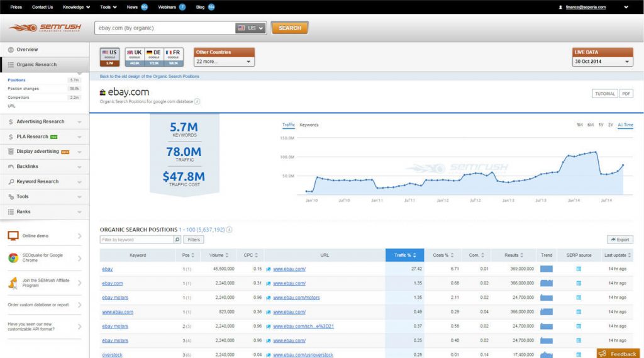Click the search magnifier in keyword filter
Viewport: 644px width, 358px height.
(x=177, y=240)
